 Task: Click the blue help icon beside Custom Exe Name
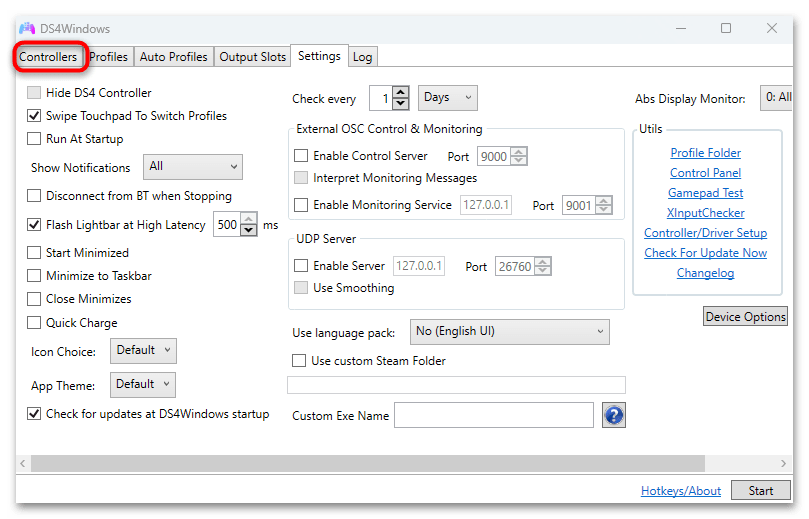(x=613, y=415)
